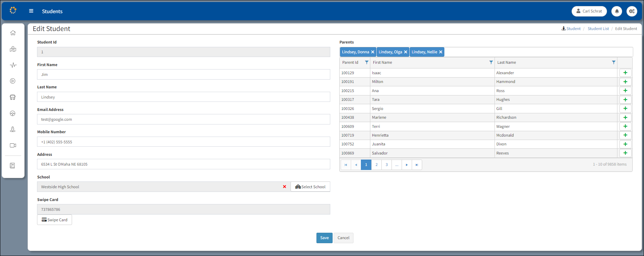The width and height of the screenshot is (644, 256).
Task: Open Carl Schrat user menu
Action: [589, 11]
